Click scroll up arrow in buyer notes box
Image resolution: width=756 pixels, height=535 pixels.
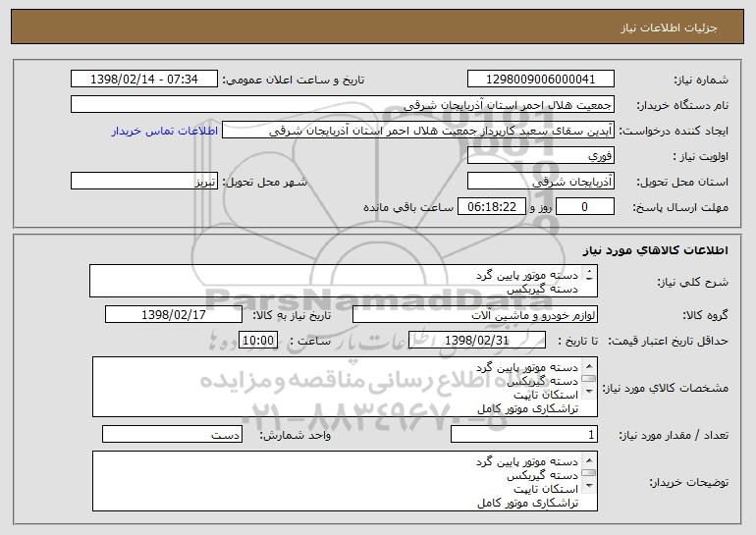point(589,460)
